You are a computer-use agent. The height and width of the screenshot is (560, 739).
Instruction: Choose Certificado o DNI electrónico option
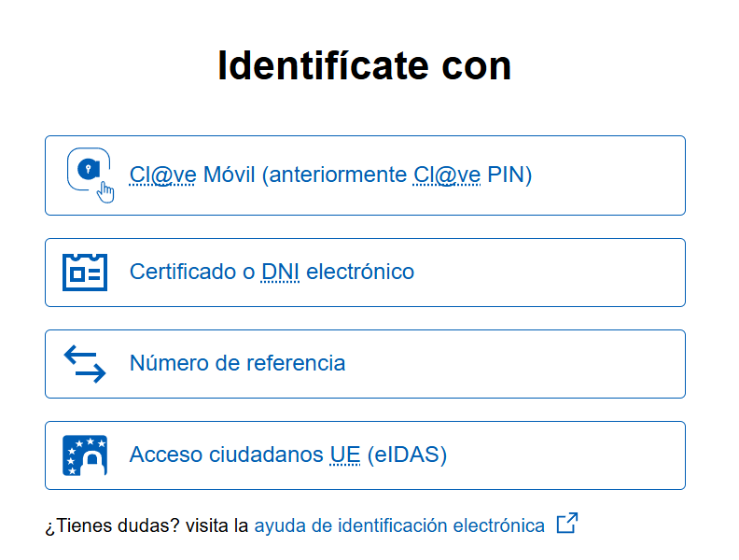click(x=365, y=273)
